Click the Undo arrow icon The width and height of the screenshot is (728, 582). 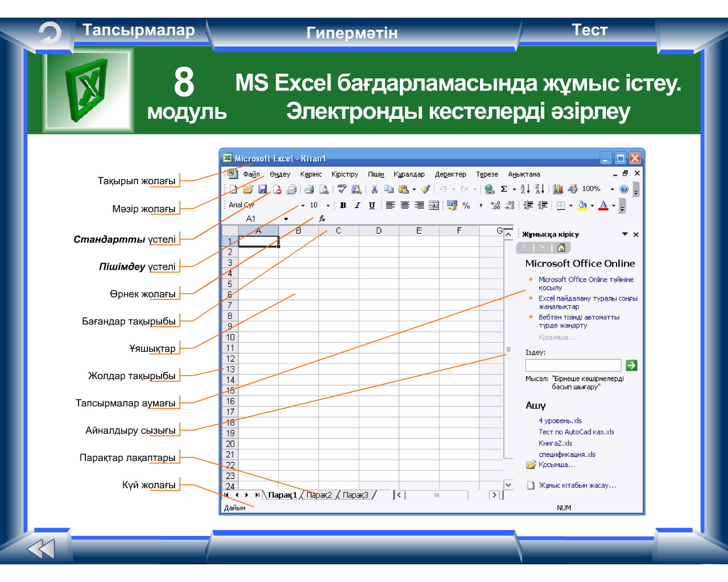pyautogui.click(x=443, y=189)
